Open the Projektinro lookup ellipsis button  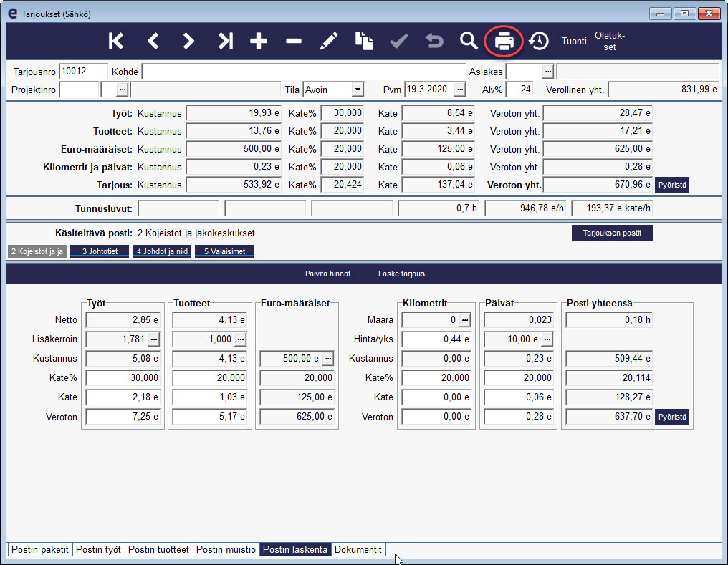(122, 90)
